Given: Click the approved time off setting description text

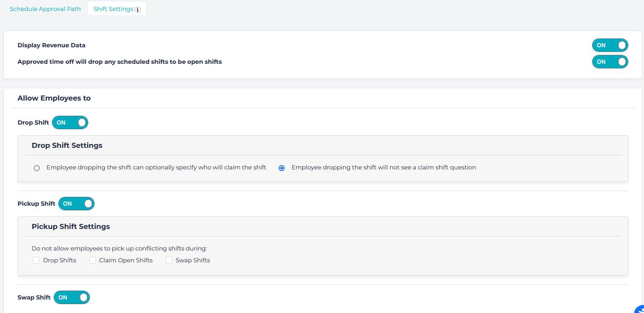Looking at the screenshot, I should (120, 62).
